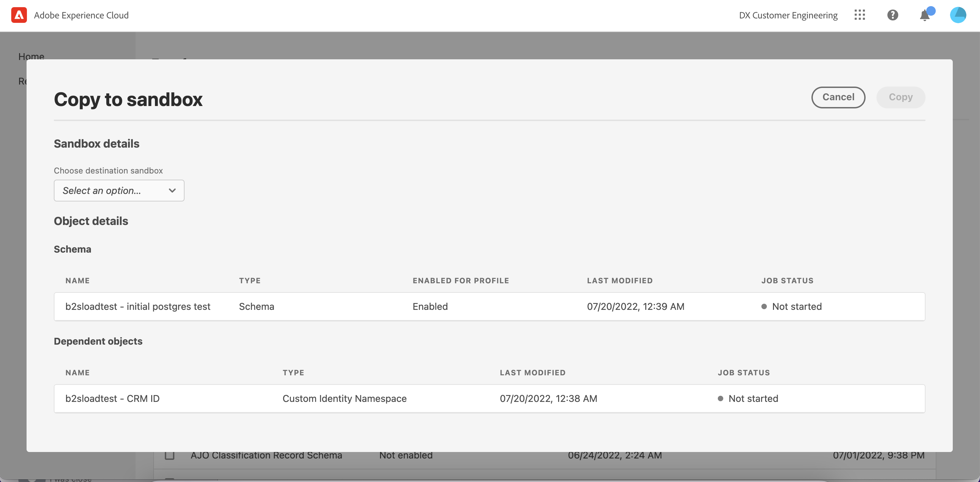Open the user profile avatar
Image resolution: width=980 pixels, height=482 pixels.
coord(958,15)
